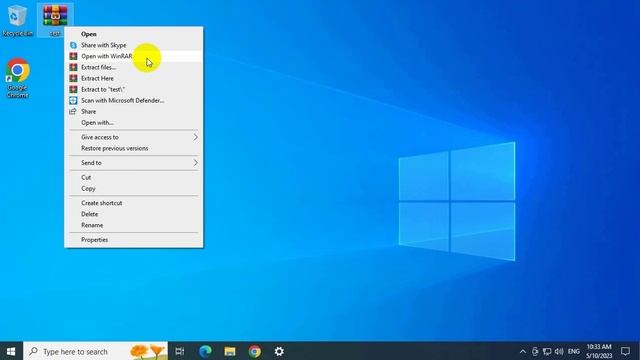
Task: Click the Microsoft Defender shield icon
Action: coord(73,100)
